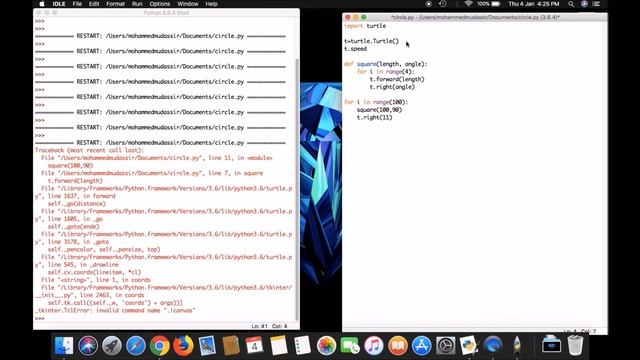The width and height of the screenshot is (640, 360).
Task: Open the Run menu
Action: pos(137,4)
